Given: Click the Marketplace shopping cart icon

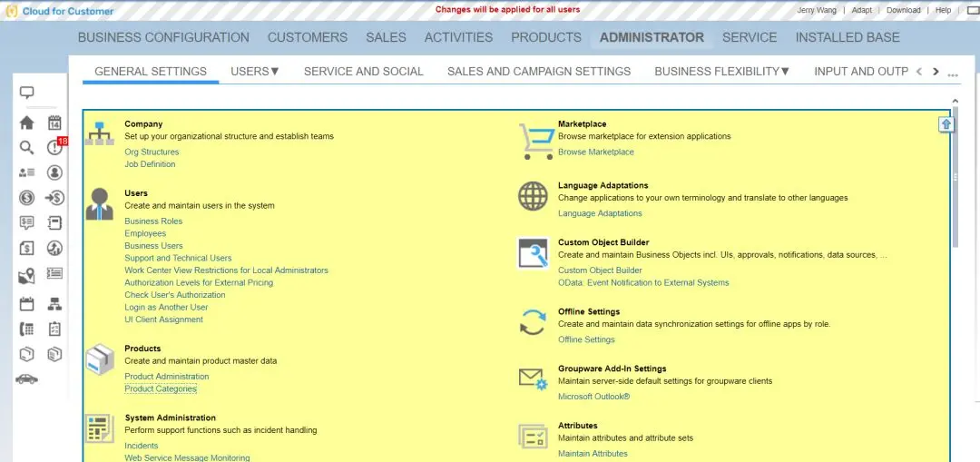Looking at the screenshot, I should tap(537, 142).
